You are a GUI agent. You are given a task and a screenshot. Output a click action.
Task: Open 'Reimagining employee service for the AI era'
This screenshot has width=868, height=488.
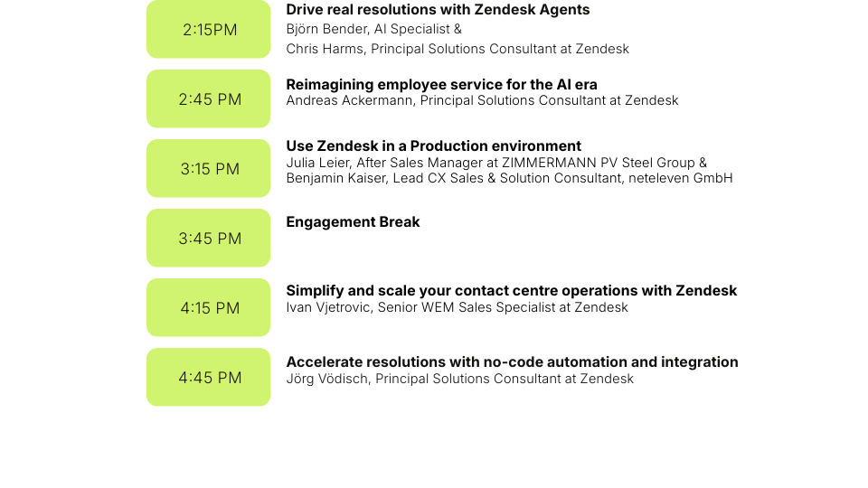pyautogui.click(x=442, y=85)
